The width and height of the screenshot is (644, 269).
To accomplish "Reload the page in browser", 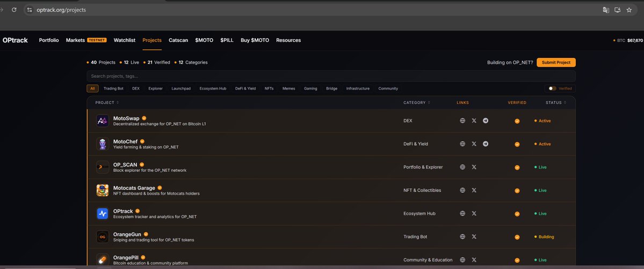I will tap(14, 10).
